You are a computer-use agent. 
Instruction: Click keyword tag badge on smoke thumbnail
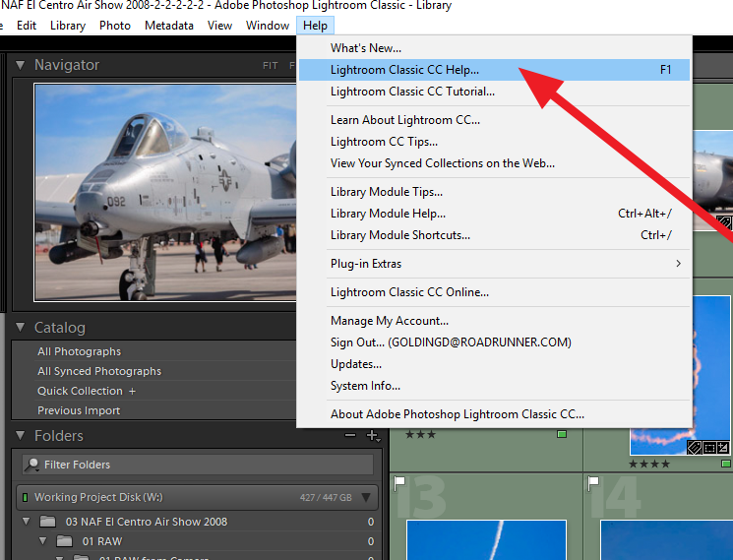(x=695, y=448)
